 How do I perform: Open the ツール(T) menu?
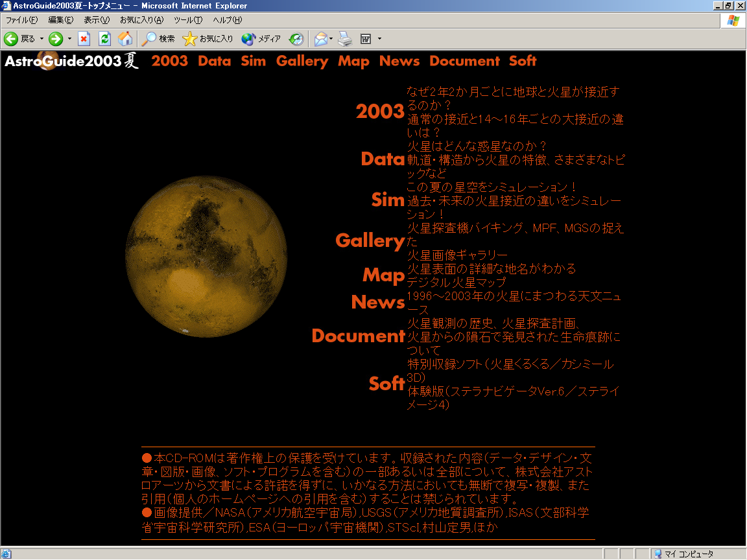tap(187, 20)
